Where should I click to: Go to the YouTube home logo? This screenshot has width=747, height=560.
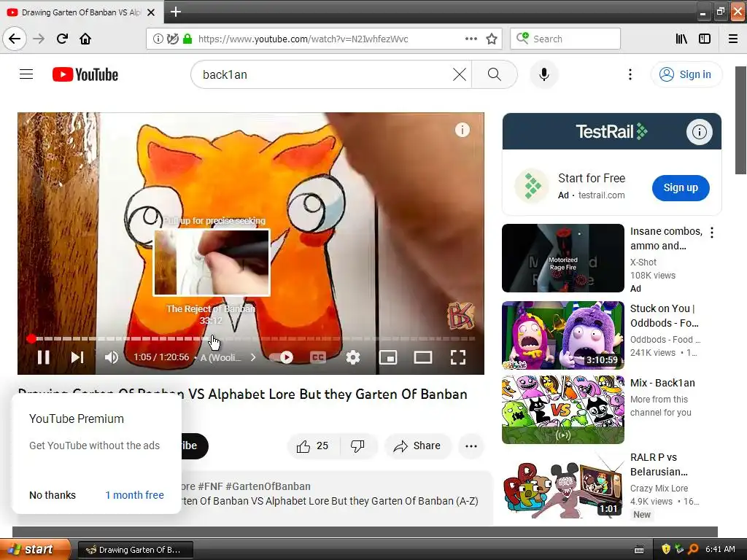click(x=85, y=74)
